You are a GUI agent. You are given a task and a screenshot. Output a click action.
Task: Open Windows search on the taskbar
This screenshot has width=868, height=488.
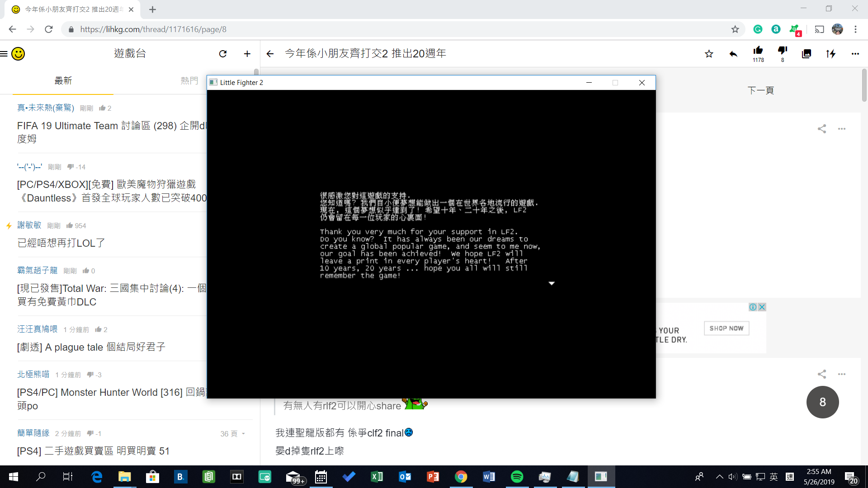click(x=41, y=477)
